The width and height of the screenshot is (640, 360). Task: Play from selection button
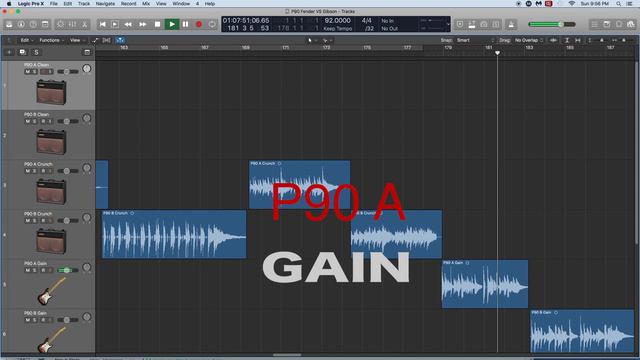point(115,24)
